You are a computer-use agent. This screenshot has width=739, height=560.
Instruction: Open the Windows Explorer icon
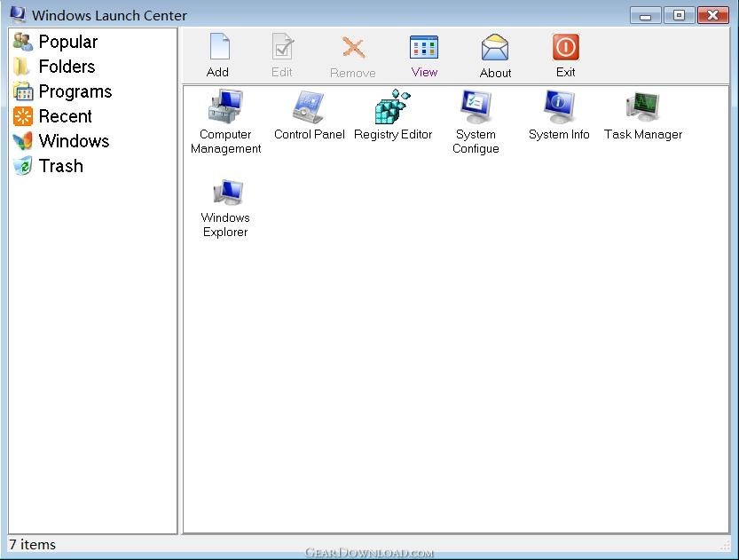228,193
